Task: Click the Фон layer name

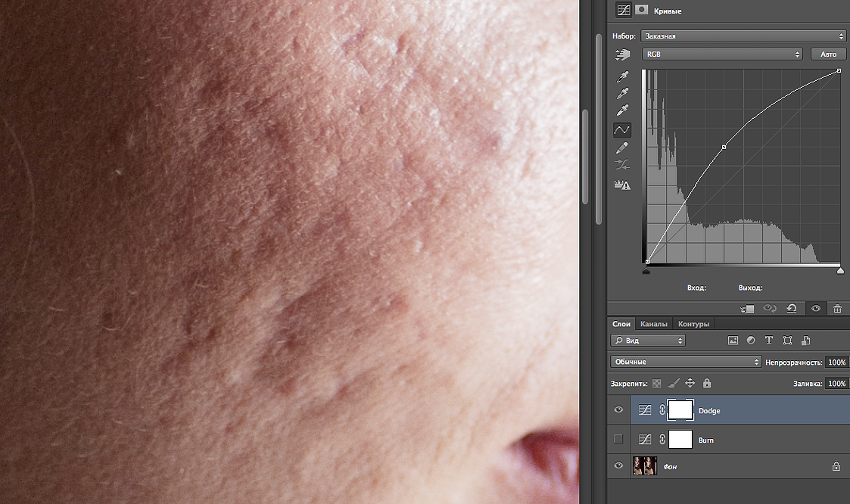Action: (x=670, y=467)
